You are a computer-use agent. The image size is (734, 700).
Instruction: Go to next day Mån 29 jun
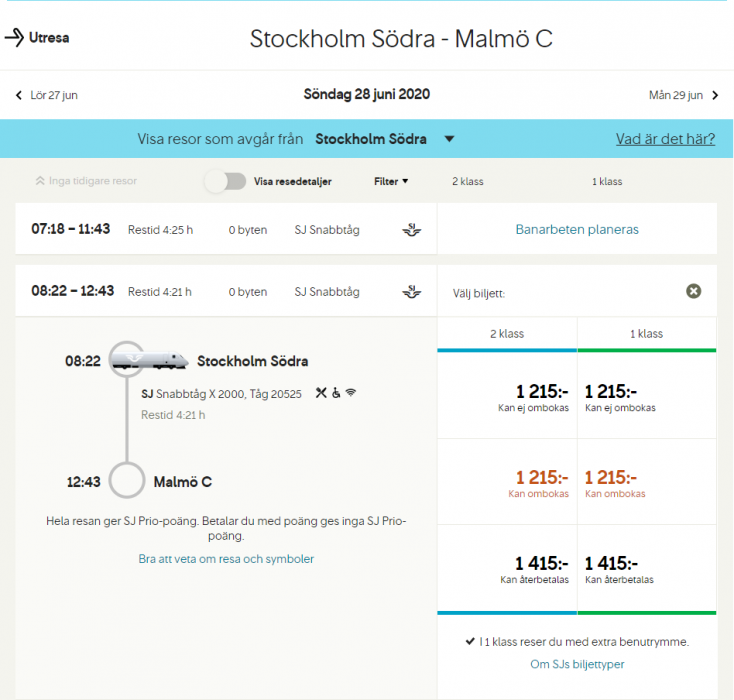(683, 96)
